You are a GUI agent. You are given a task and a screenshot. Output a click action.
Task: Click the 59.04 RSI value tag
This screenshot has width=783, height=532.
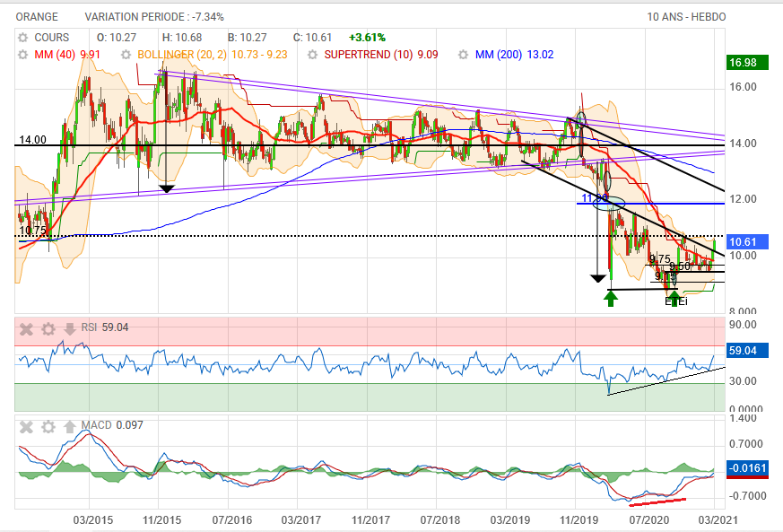point(747,350)
